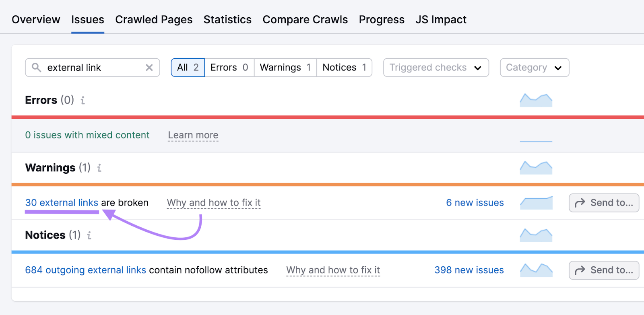The height and width of the screenshot is (315, 644).
Task: Click the info icon next to Errors
Action: 83,100
